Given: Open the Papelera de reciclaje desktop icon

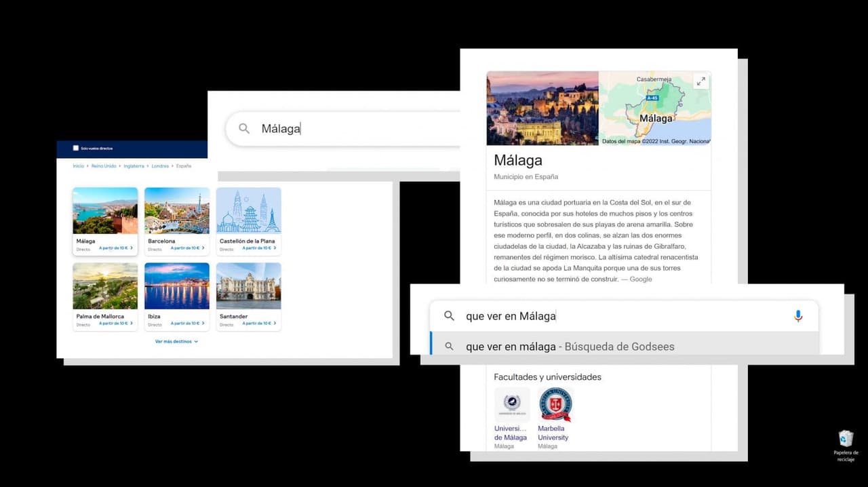Looking at the screenshot, I should point(846,438).
